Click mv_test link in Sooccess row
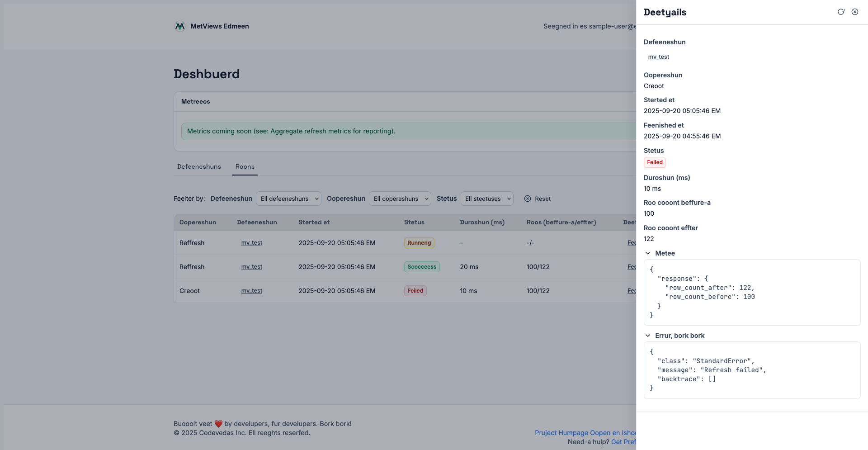This screenshot has width=868, height=450. pos(252,267)
